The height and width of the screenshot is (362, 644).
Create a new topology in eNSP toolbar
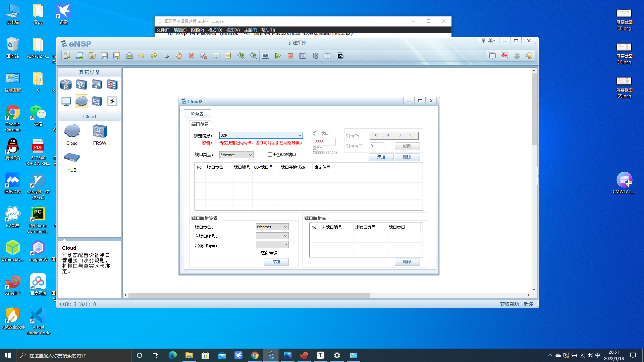pyautogui.click(x=67, y=56)
